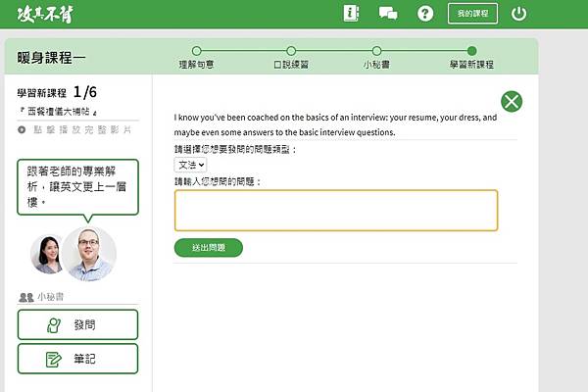This screenshot has width=588, height=392.
Task: Open the info guide icon in header
Action: (351, 14)
